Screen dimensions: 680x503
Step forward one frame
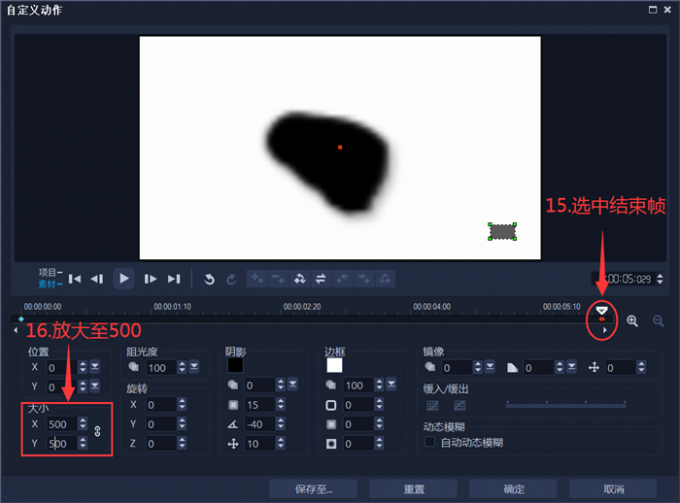(150, 279)
